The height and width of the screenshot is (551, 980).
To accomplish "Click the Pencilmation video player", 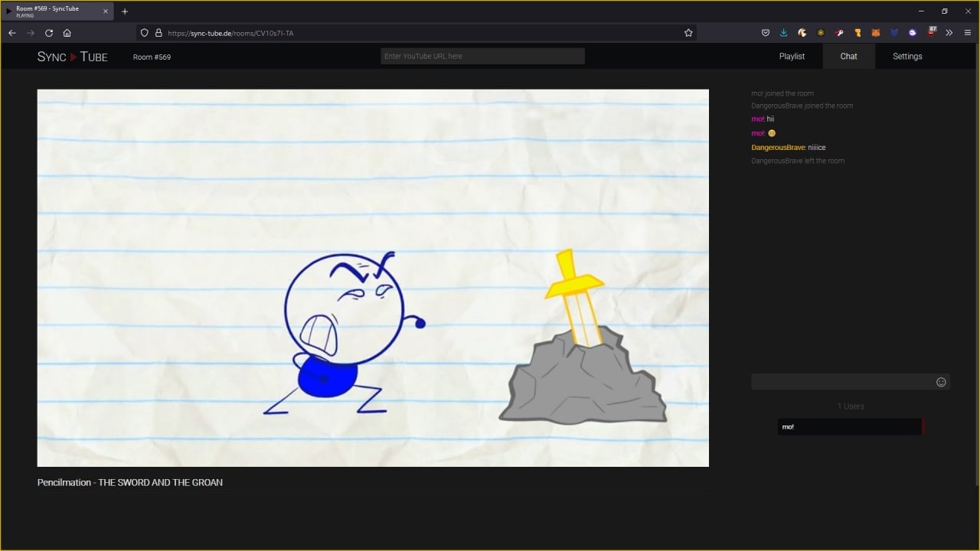I will (373, 278).
